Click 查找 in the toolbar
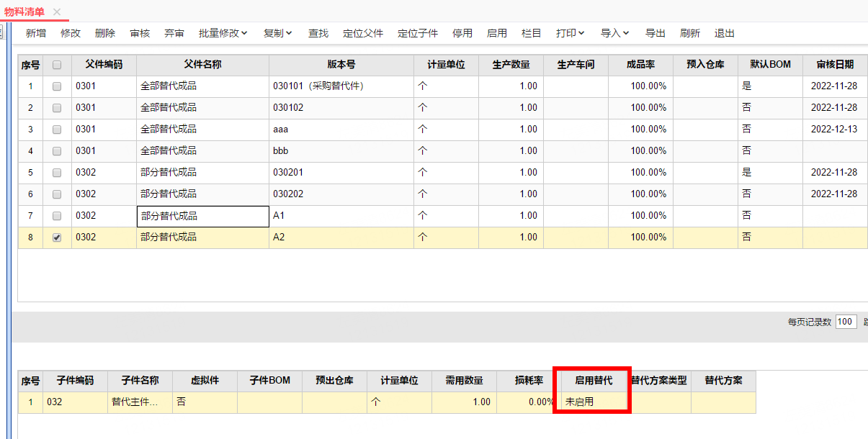 [318, 33]
